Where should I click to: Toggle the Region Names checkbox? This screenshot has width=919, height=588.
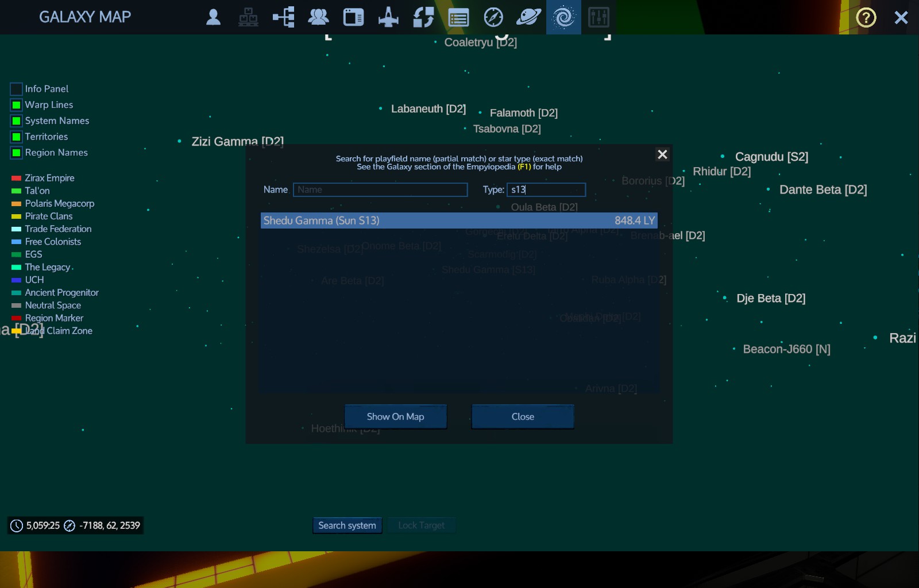click(x=16, y=153)
